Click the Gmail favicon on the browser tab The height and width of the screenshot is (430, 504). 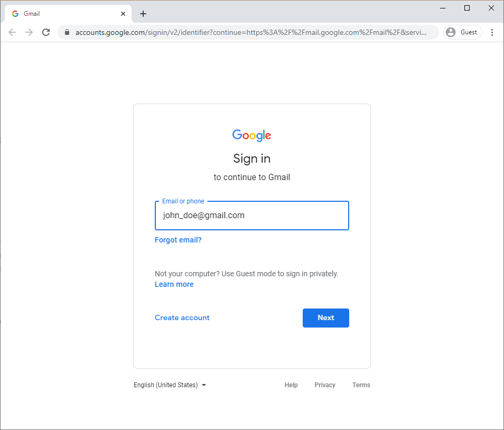[x=15, y=13]
